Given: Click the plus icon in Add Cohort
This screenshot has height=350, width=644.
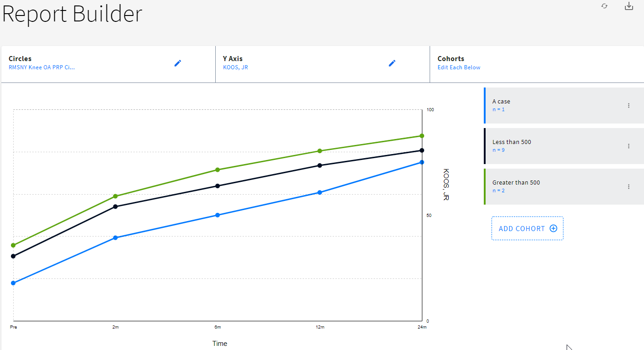Looking at the screenshot, I should [x=553, y=228].
